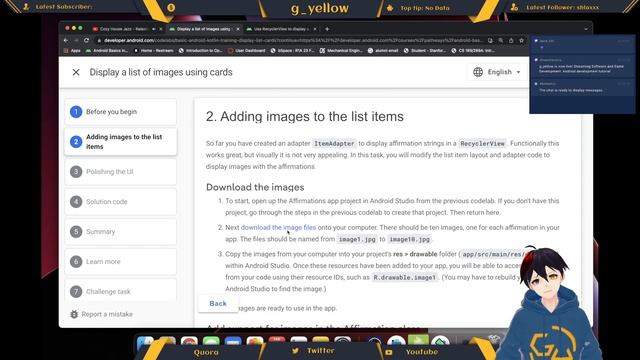
Task: Reload the page with refresh icon
Action: point(87,40)
